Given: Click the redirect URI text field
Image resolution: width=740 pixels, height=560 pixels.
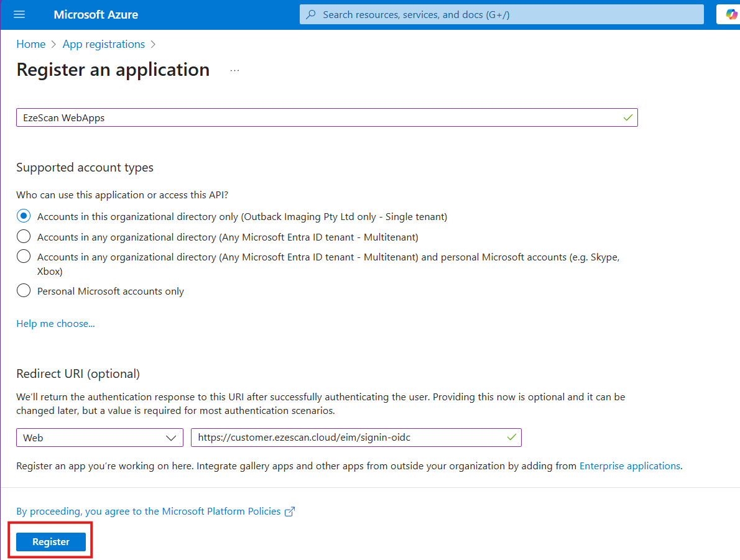Looking at the screenshot, I should (x=348, y=438).
